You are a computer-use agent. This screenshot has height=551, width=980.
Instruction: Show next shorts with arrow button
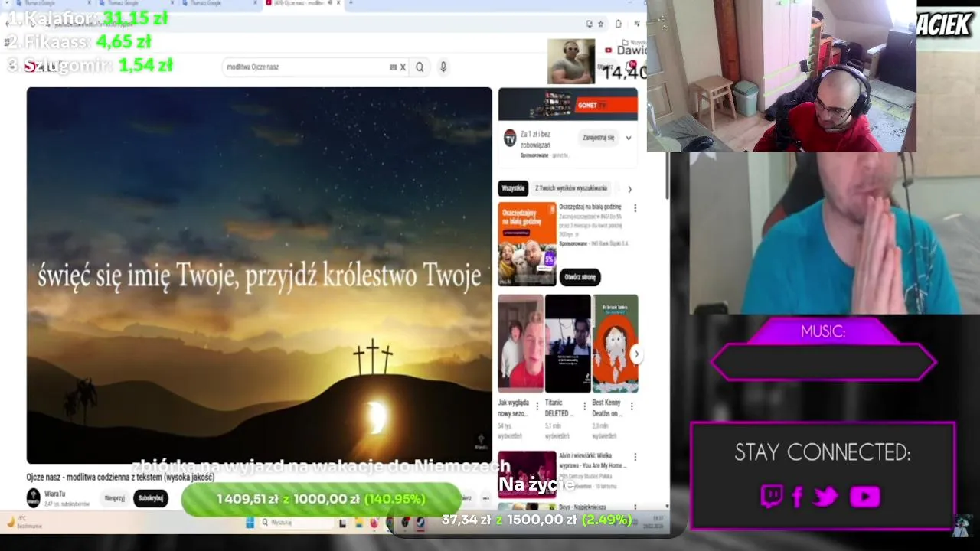click(635, 354)
